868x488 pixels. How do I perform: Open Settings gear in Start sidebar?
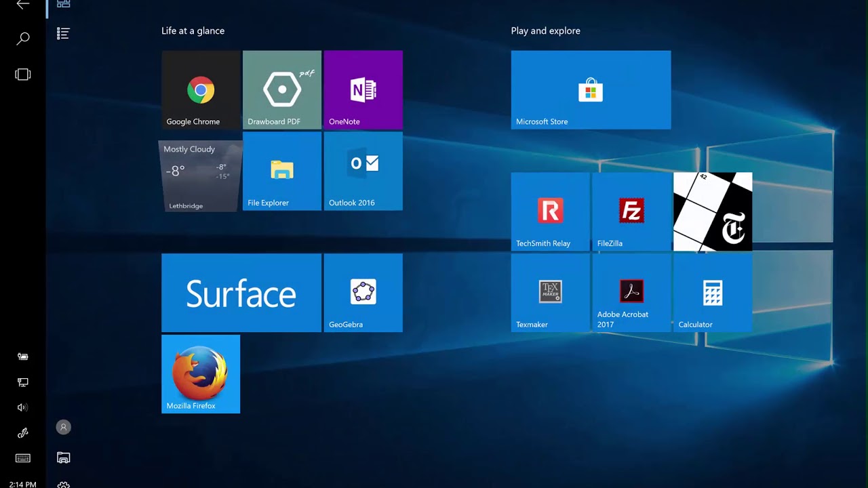(x=63, y=485)
